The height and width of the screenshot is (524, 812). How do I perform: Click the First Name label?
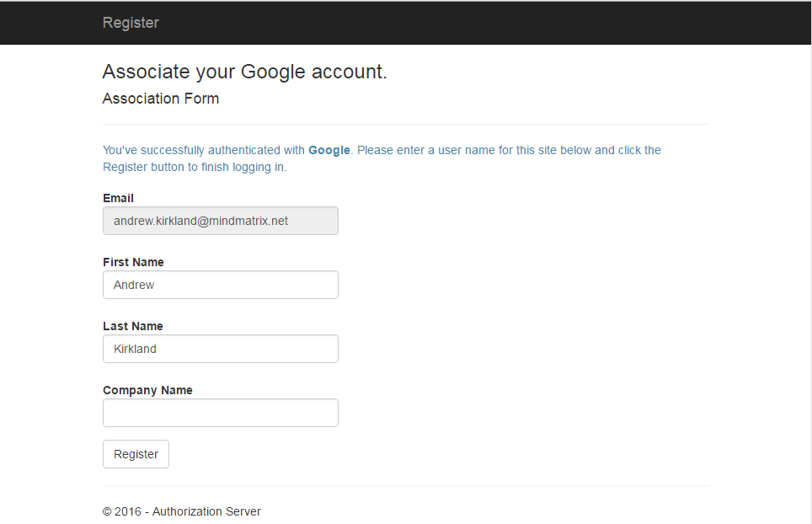point(133,262)
